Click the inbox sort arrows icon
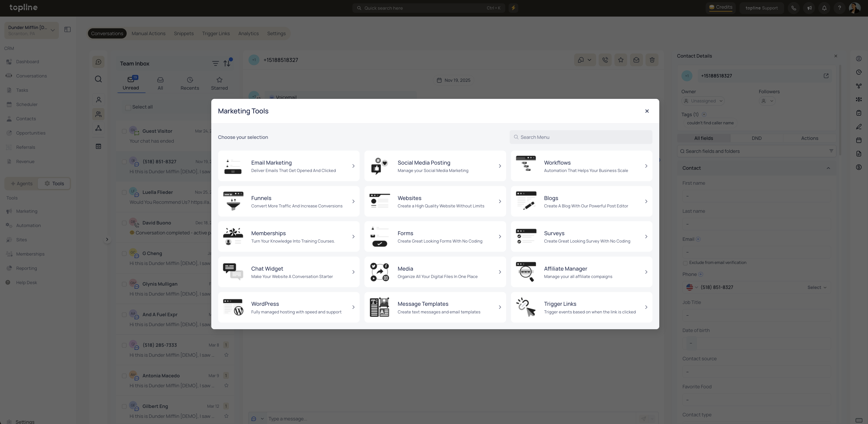This screenshot has height=424, width=868. [x=227, y=63]
